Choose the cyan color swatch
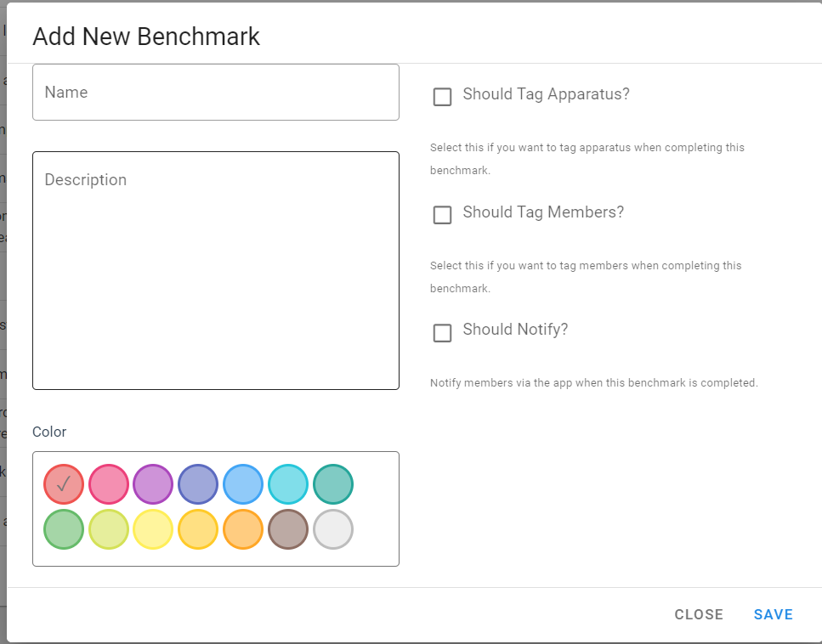This screenshot has width=822, height=644. 288,485
